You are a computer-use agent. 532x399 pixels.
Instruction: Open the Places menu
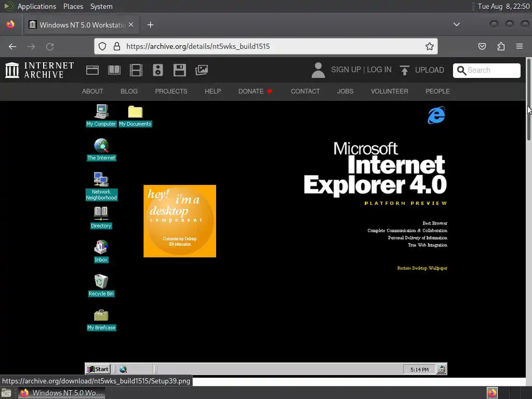[73, 6]
